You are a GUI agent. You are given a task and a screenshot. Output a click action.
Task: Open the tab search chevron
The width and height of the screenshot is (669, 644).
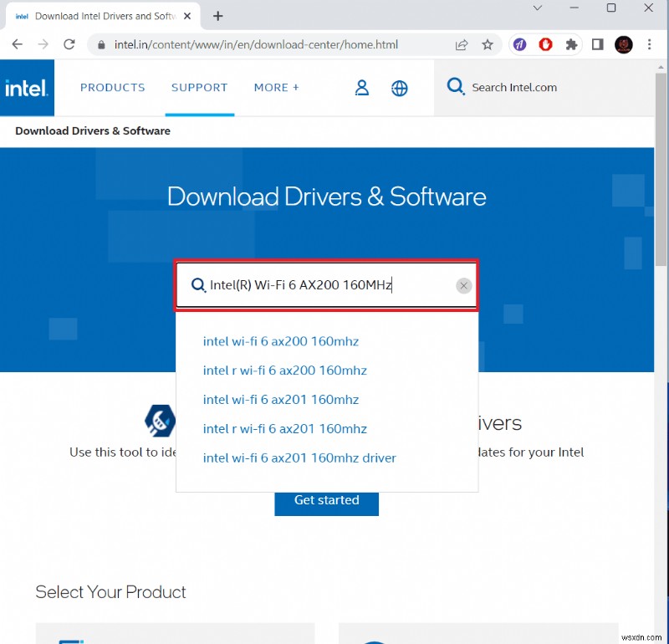click(x=538, y=8)
